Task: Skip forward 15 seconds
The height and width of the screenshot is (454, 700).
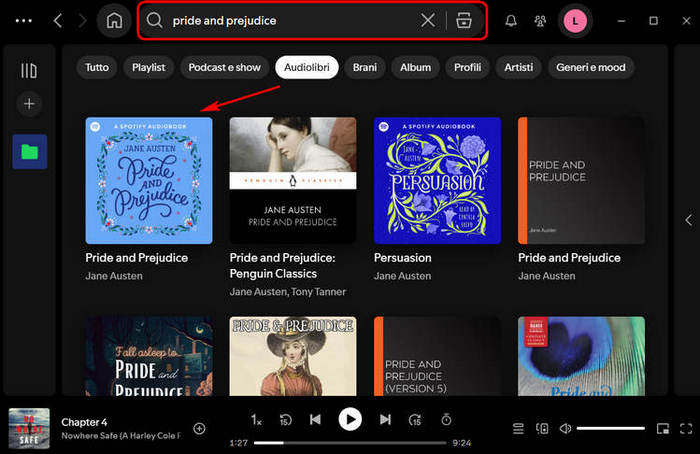Action: [415, 420]
